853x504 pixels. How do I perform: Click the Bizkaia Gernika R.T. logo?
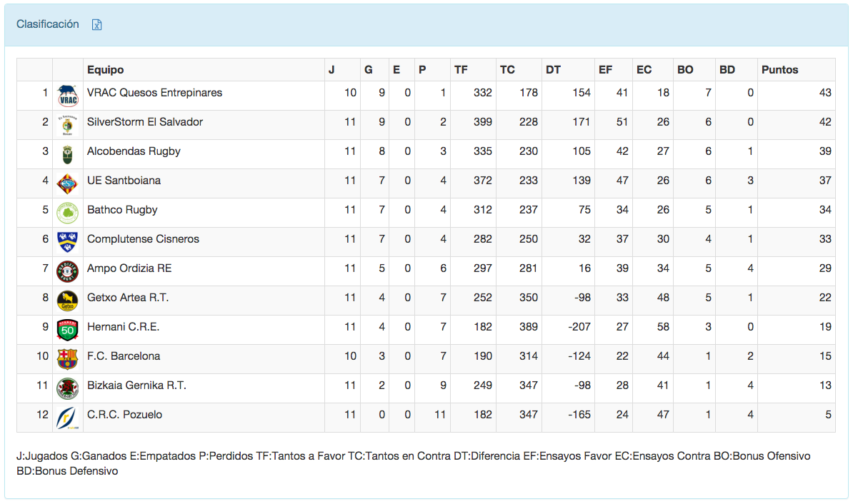click(x=67, y=386)
